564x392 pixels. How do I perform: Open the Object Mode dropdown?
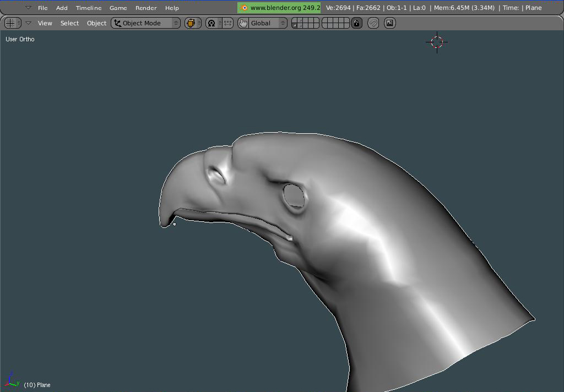145,23
